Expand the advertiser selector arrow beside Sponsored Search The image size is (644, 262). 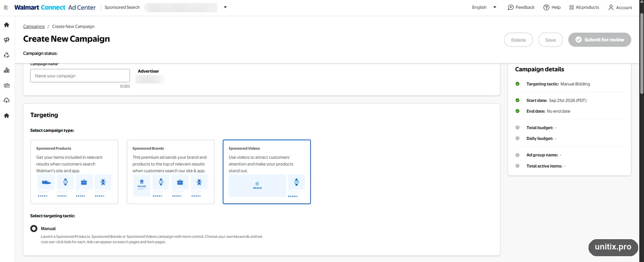pos(225,7)
